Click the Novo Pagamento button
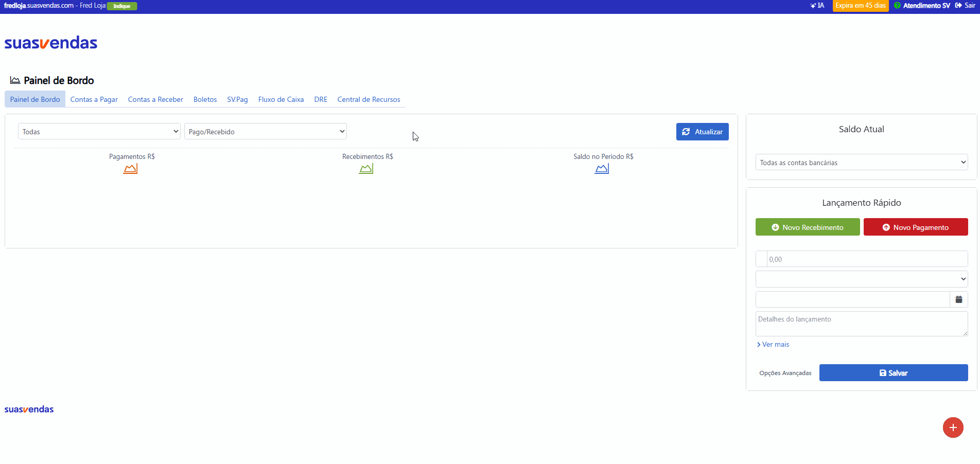980x464 pixels. pos(916,227)
